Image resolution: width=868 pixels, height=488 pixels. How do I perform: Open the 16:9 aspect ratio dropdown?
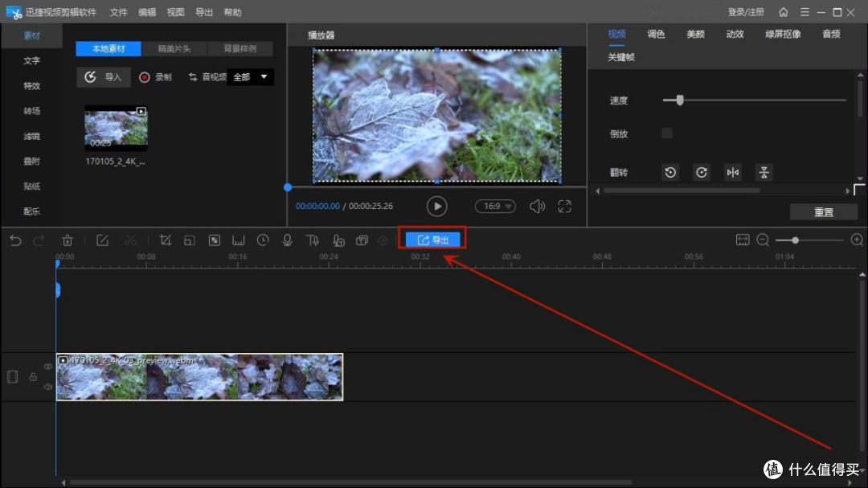(495, 206)
